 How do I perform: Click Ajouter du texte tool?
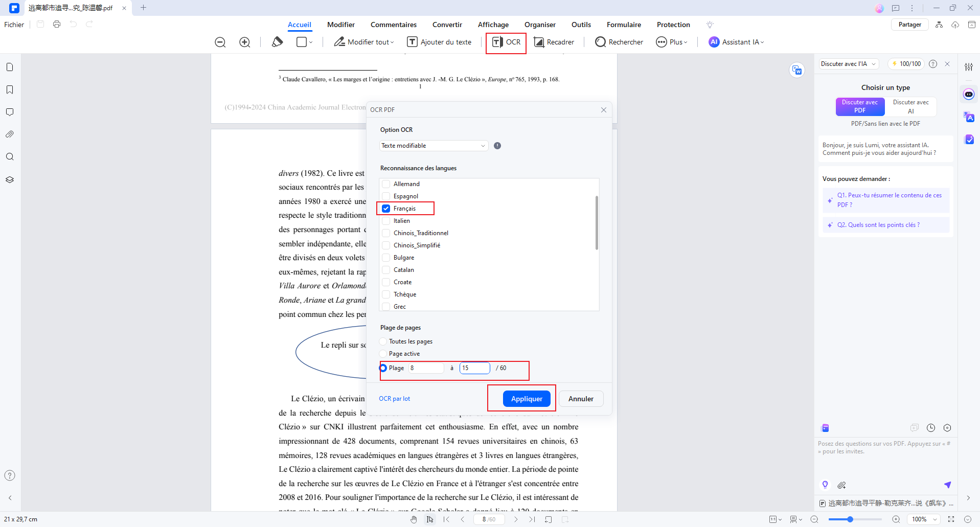click(439, 42)
